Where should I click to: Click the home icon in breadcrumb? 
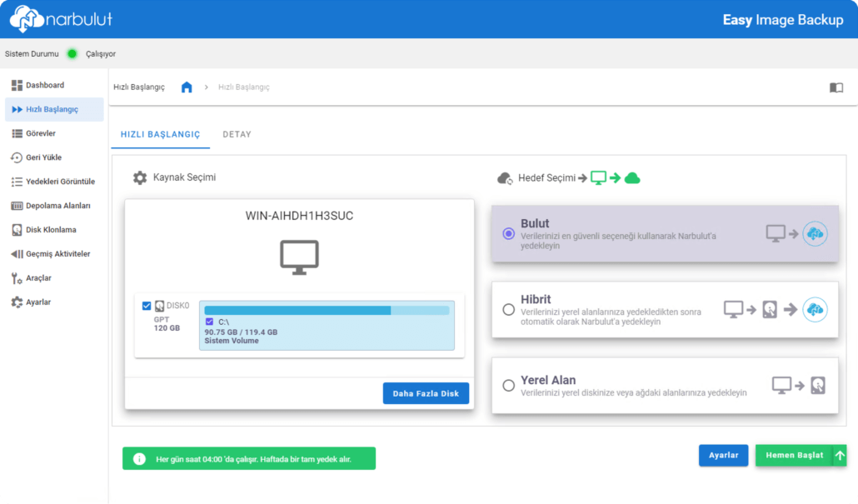(x=187, y=87)
